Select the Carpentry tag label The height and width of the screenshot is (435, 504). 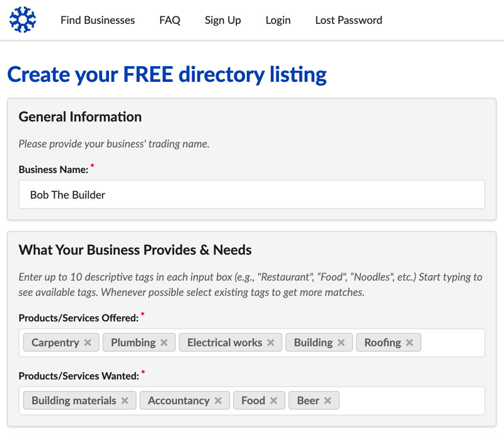[x=55, y=342]
